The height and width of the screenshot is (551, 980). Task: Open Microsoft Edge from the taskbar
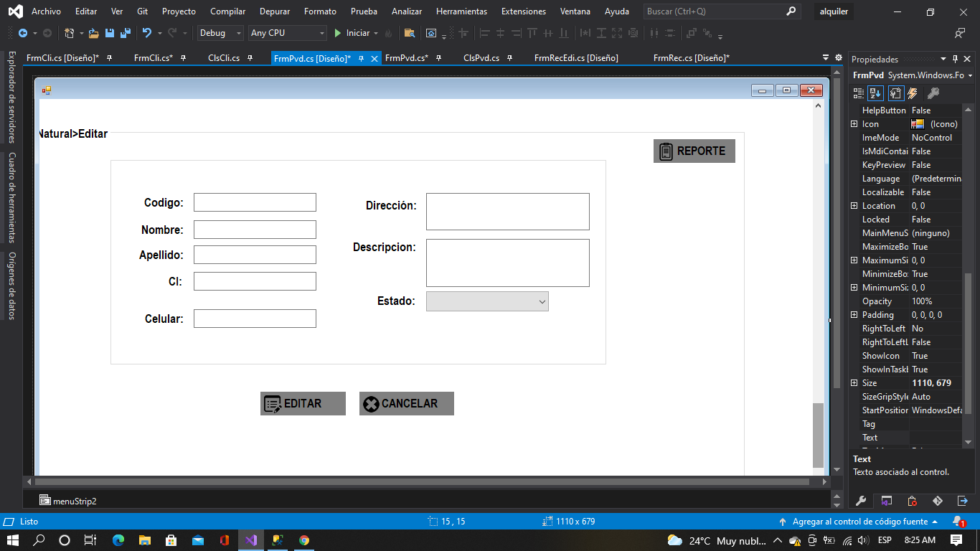pos(118,540)
